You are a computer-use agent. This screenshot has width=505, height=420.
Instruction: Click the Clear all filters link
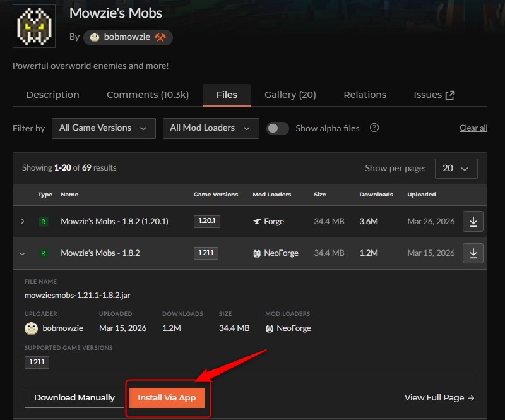pyautogui.click(x=473, y=128)
